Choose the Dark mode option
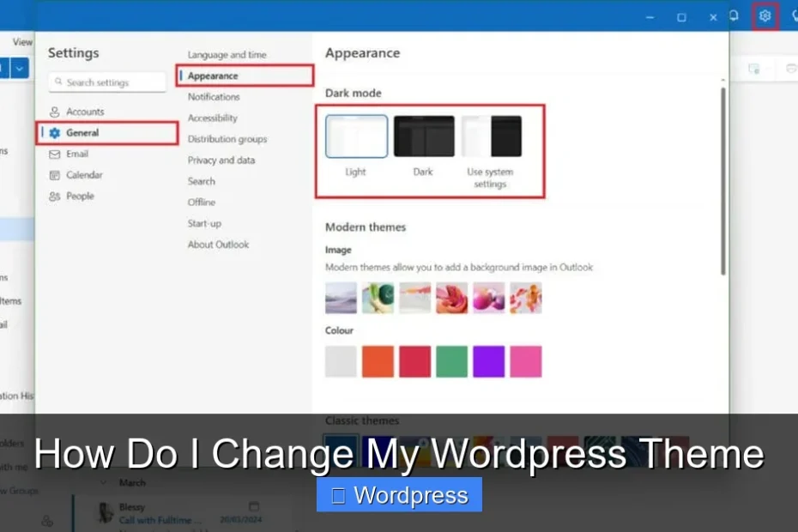 point(424,136)
